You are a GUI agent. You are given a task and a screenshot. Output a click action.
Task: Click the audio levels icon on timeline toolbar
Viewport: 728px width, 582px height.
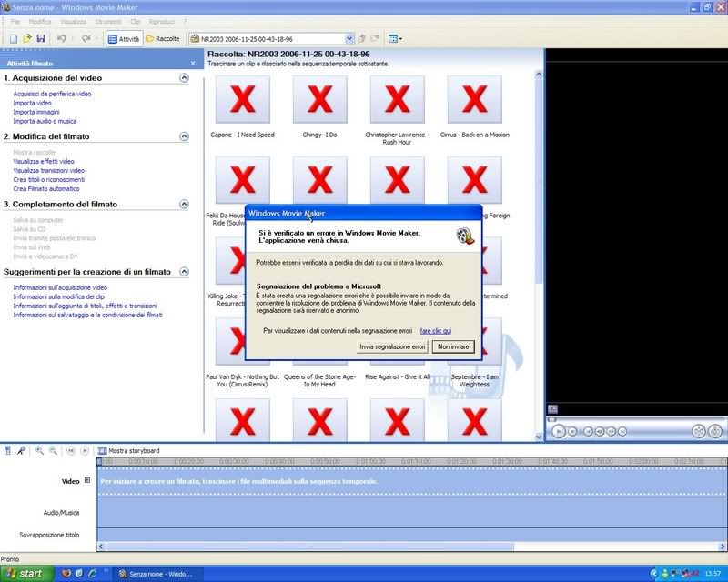(8, 450)
